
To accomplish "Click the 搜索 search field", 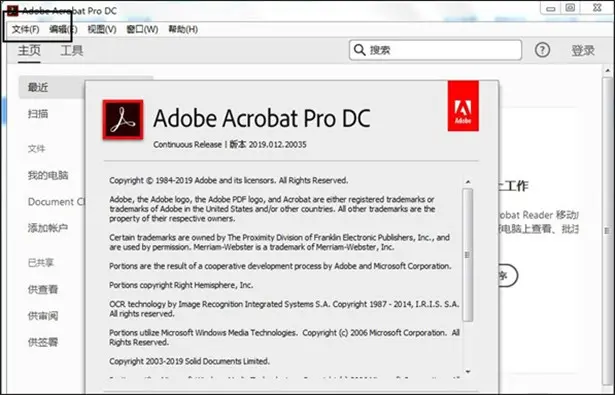I will click(435, 50).
